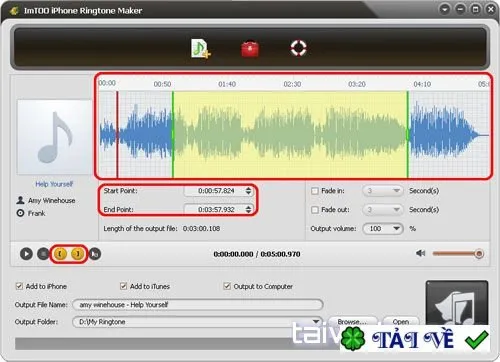Minimize the Ringtone Maker window
The height and width of the screenshot is (362, 500).
[460, 9]
